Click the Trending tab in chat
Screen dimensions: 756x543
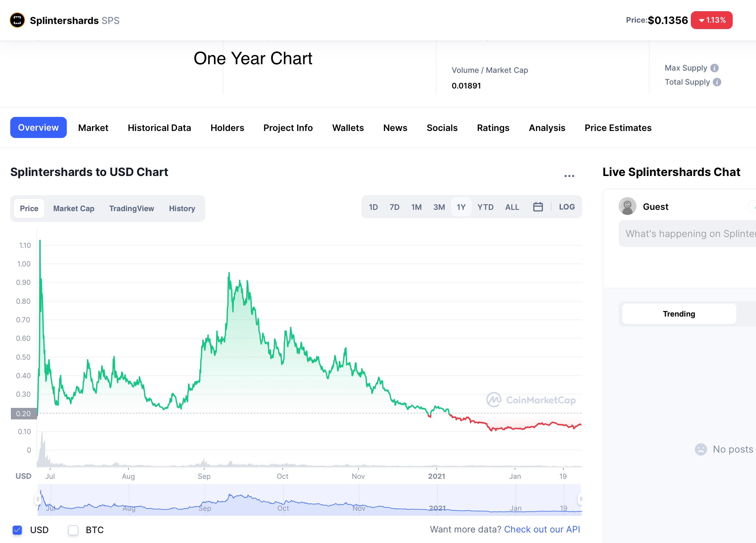coord(679,314)
